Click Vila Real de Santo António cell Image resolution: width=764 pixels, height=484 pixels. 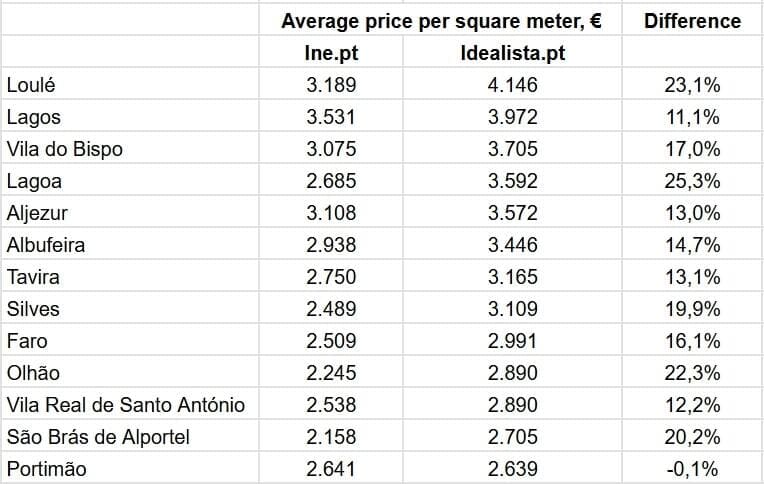tap(125, 405)
